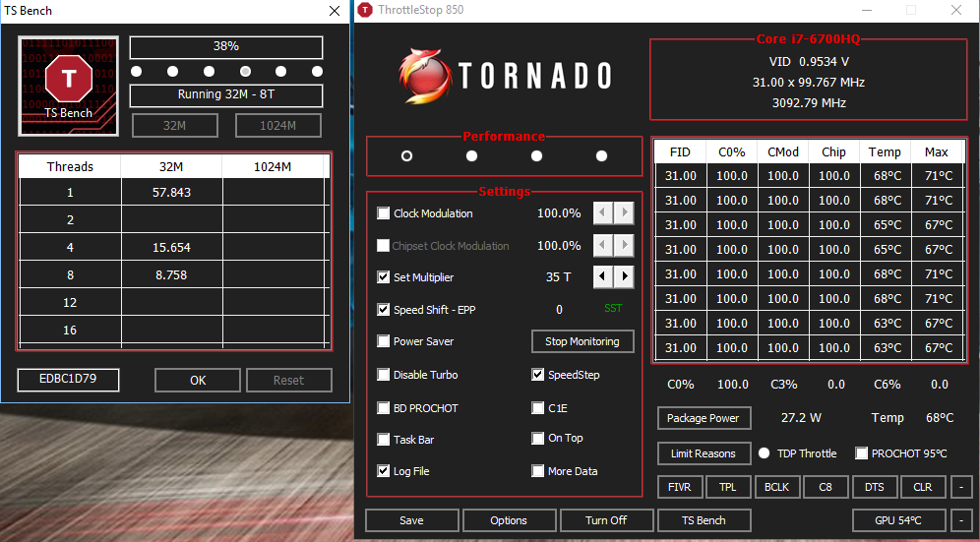Open the C8 states window
The width and height of the screenshot is (980, 542).
pyautogui.click(x=826, y=487)
